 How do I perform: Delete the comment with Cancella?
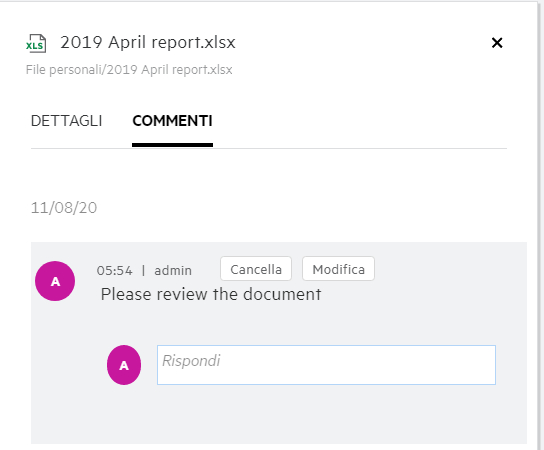coord(256,269)
